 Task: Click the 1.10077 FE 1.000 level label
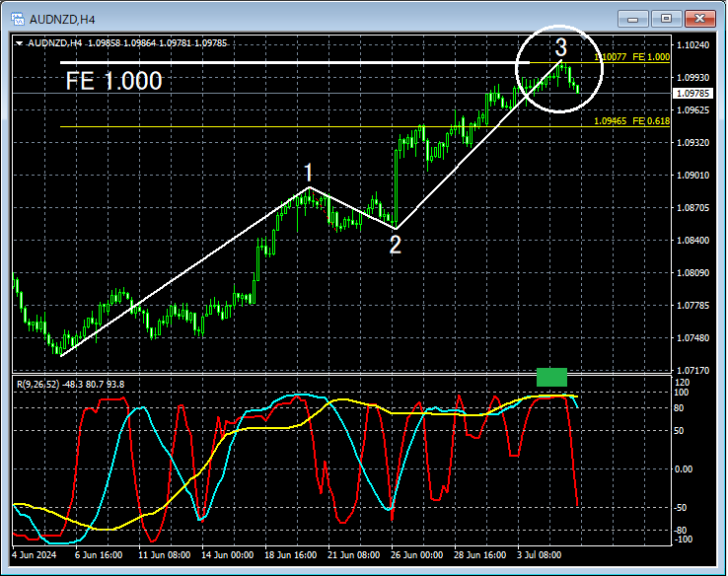coord(632,57)
